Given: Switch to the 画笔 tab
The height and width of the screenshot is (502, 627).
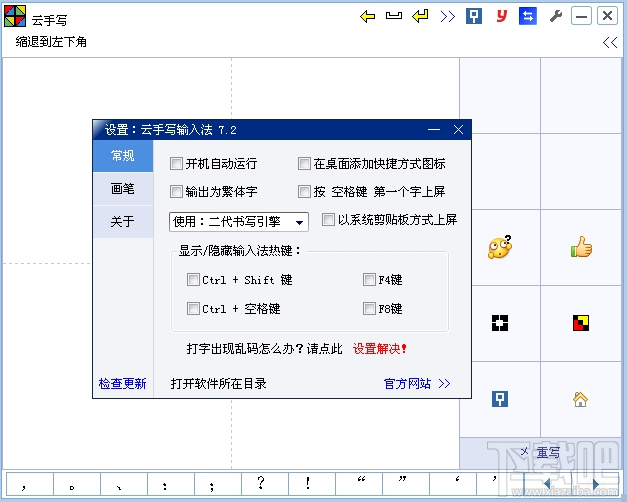Looking at the screenshot, I should (x=123, y=188).
